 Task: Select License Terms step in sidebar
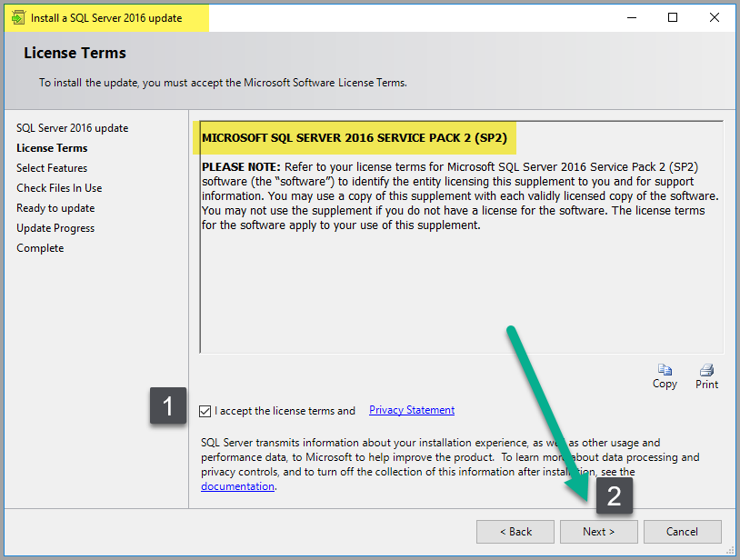coord(52,148)
